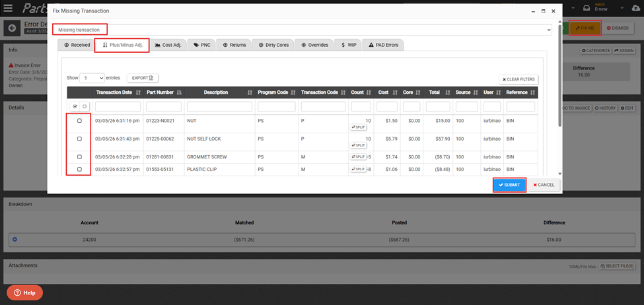
Task: Switch to the Plus/Minus Adj. tab
Action: pyautogui.click(x=122, y=45)
